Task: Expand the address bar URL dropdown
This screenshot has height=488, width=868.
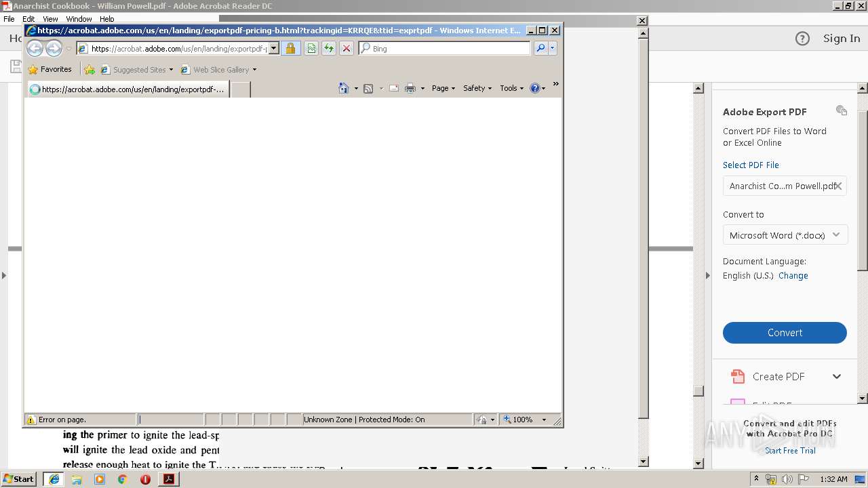Action: tap(274, 48)
